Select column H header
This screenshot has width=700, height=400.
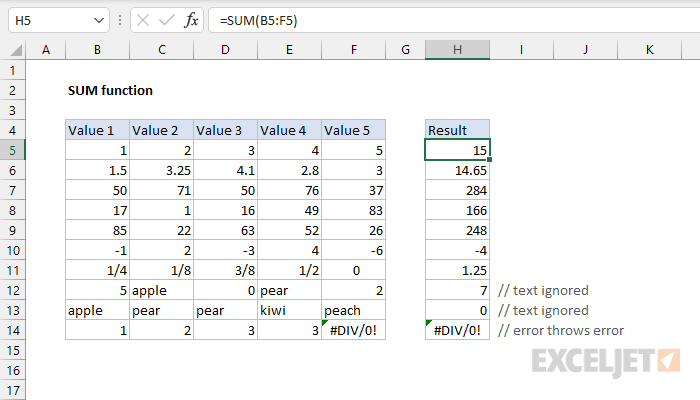point(457,50)
